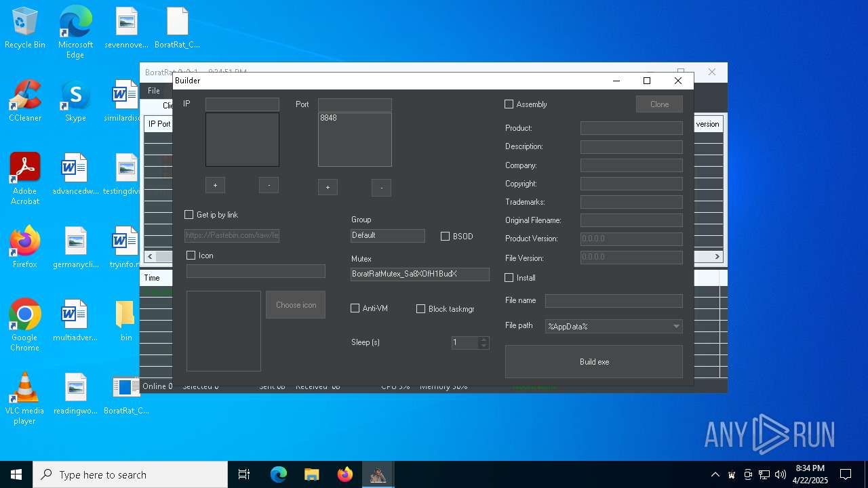Tick the Block taskmgr checkbox
The height and width of the screenshot is (488, 868).
(x=421, y=309)
